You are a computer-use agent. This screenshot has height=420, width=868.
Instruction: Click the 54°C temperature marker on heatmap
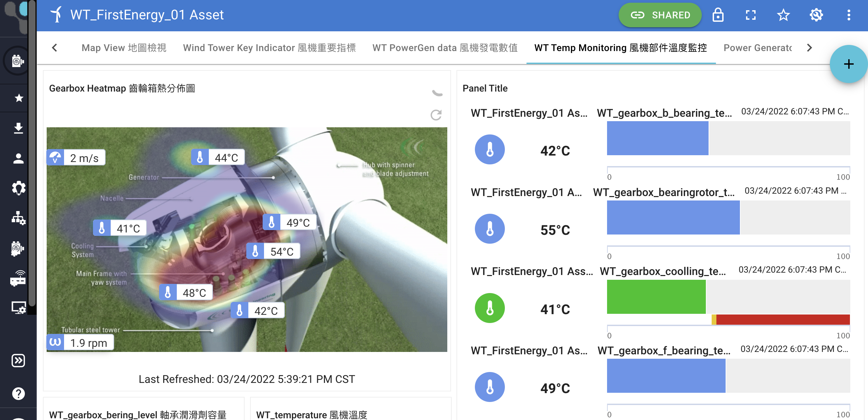pyautogui.click(x=274, y=252)
